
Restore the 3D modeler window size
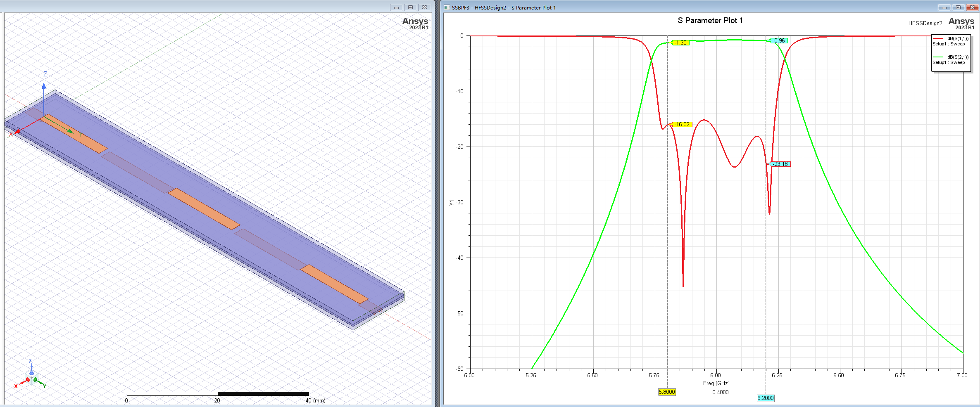click(410, 7)
